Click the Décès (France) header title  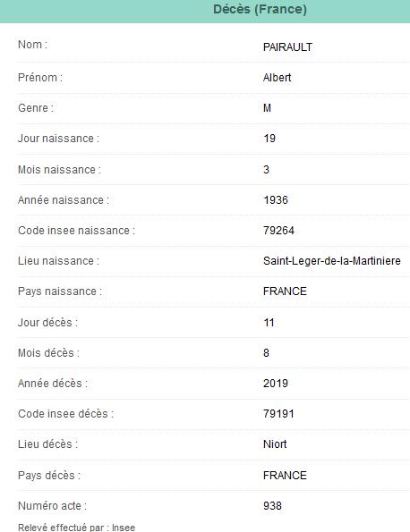tap(260, 9)
